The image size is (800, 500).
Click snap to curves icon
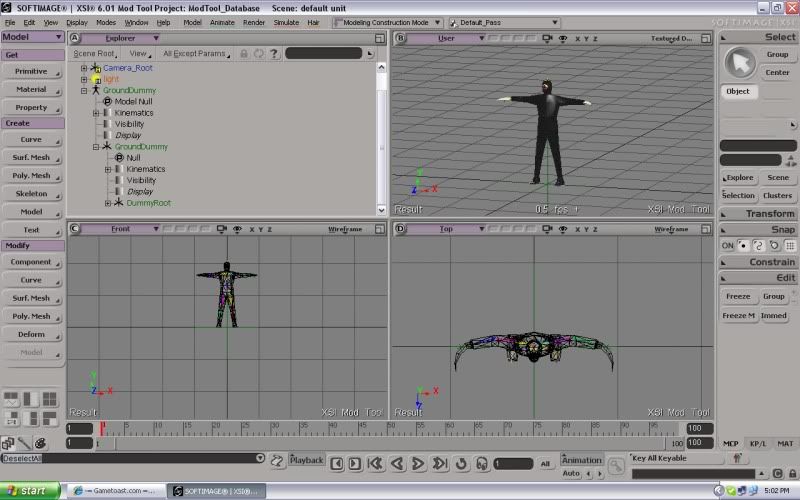[759, 245]
